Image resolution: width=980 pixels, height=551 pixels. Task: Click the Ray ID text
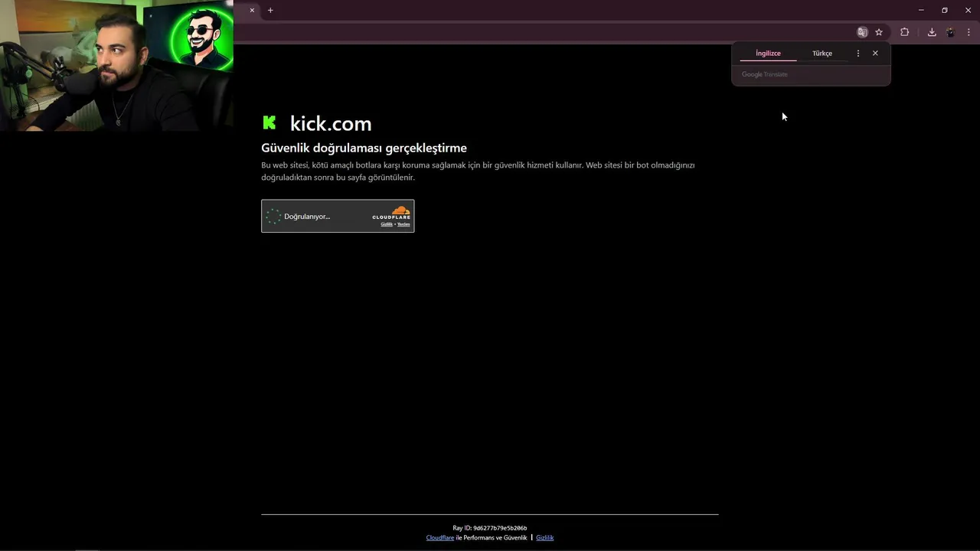point(490,528)
